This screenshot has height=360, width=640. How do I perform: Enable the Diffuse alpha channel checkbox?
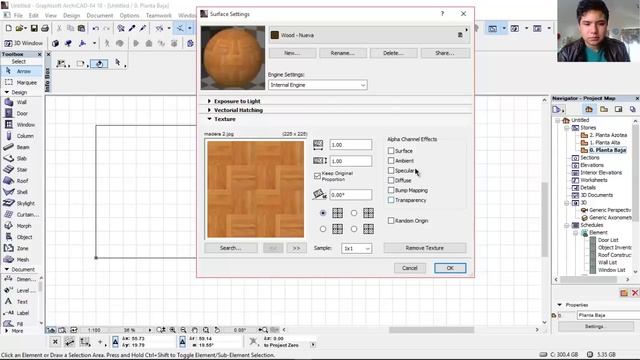pyautogui.click(x=391, y=180)
